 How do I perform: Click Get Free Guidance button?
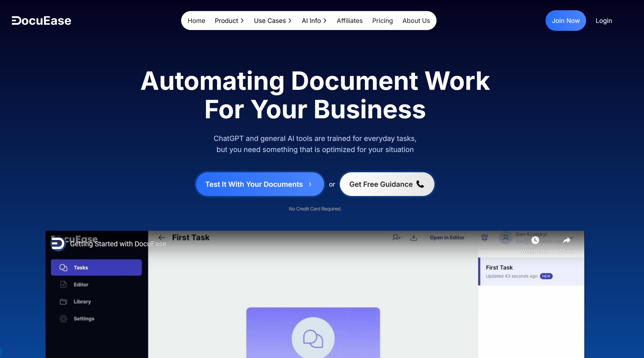click(x=387, y=184)
